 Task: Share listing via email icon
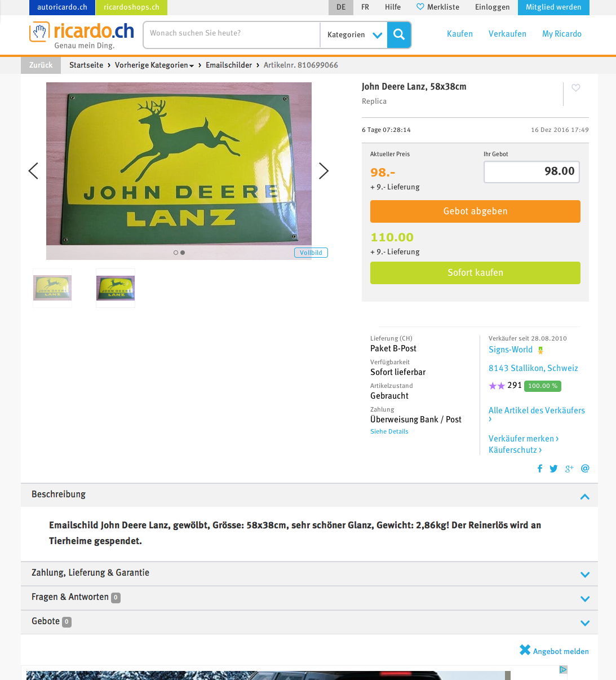tap(585, 469)
